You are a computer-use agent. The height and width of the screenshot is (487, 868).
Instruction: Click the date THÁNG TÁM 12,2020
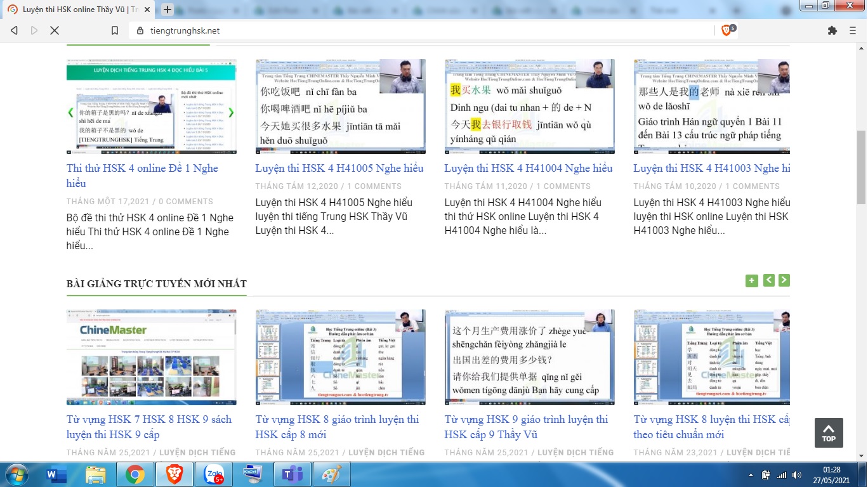click(297, 186)
